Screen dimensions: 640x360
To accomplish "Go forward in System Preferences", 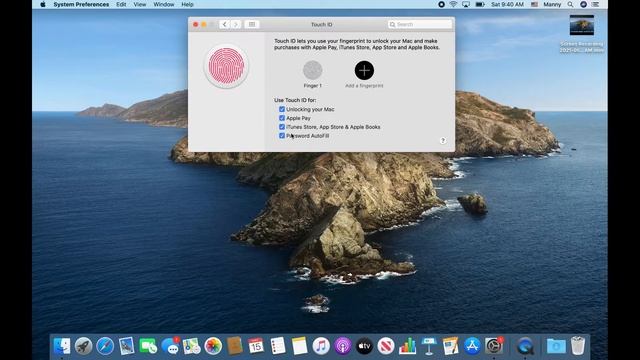I will pos(236,24).
